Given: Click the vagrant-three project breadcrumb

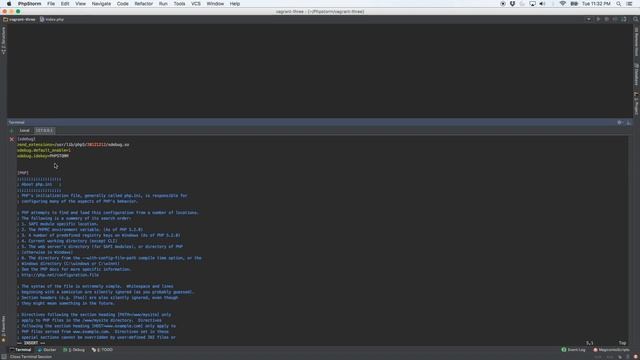Looking at the screenshot, I should pos(20,19).
